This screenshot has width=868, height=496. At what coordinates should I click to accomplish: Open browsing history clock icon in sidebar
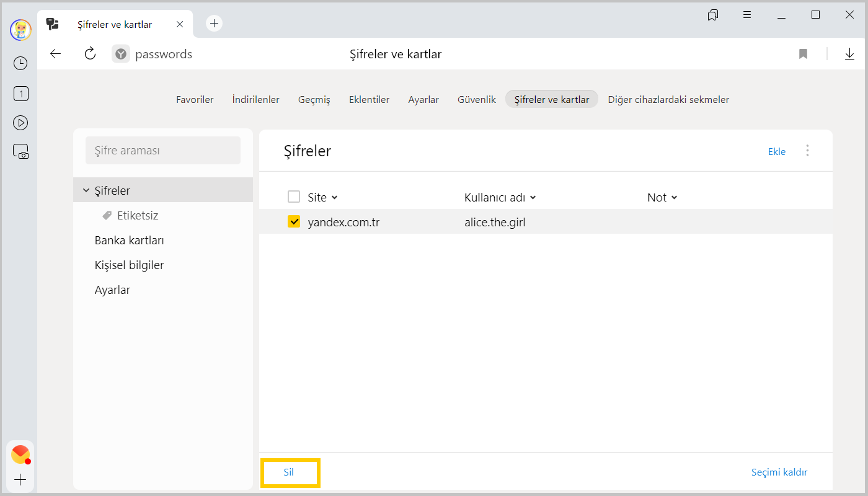[20, 63]
